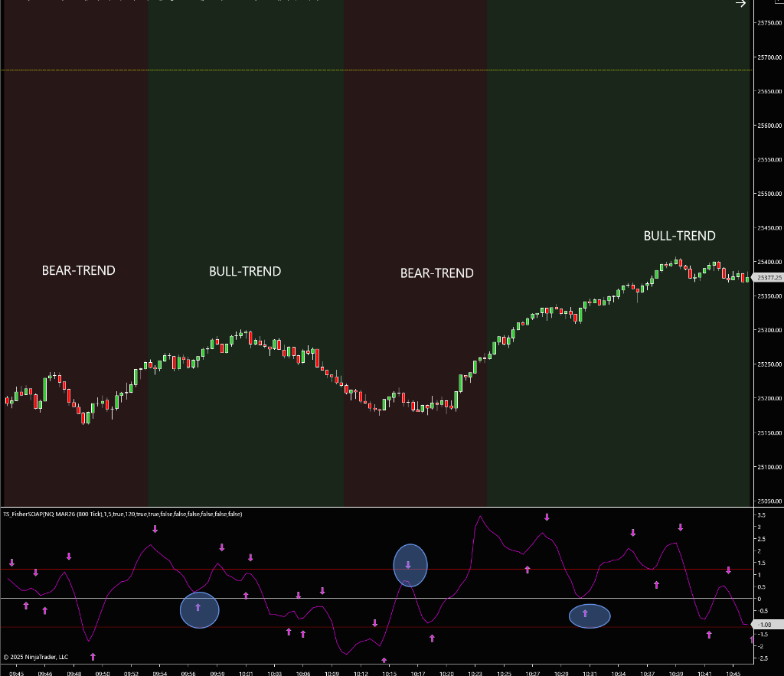Select the pink down arrow above the 09:54 peak
The image size is (784, 676).
(155, 529)
